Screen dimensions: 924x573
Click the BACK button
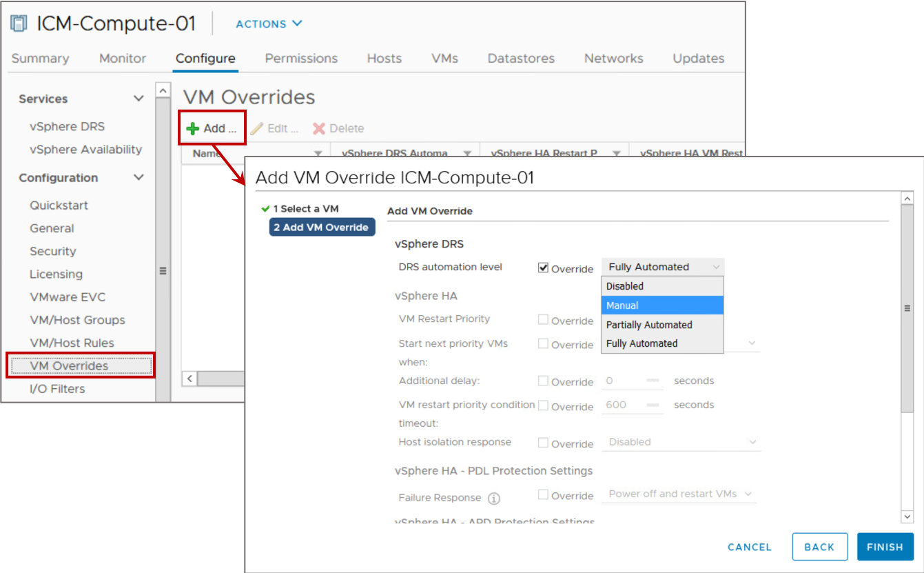820,547
